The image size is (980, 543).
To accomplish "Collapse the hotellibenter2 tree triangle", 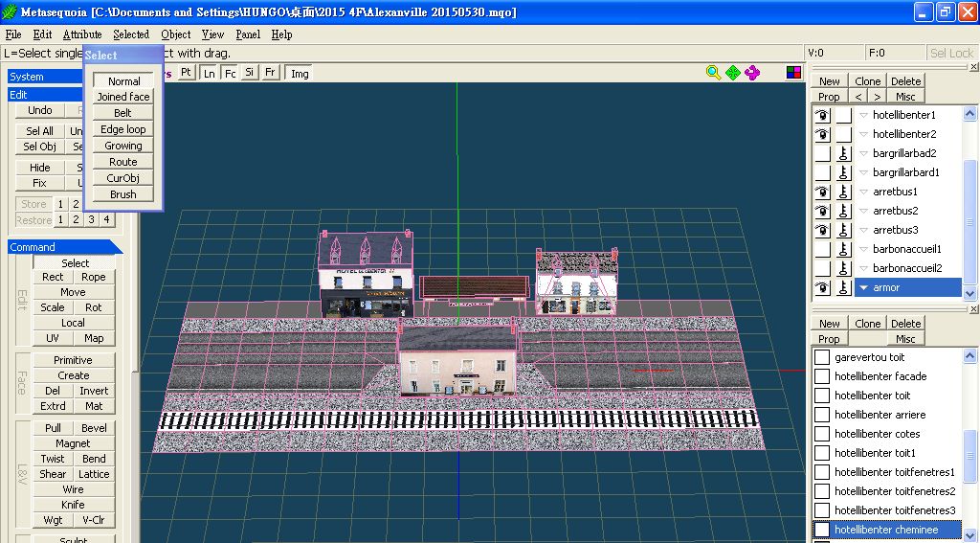I will tap(863, 134).
